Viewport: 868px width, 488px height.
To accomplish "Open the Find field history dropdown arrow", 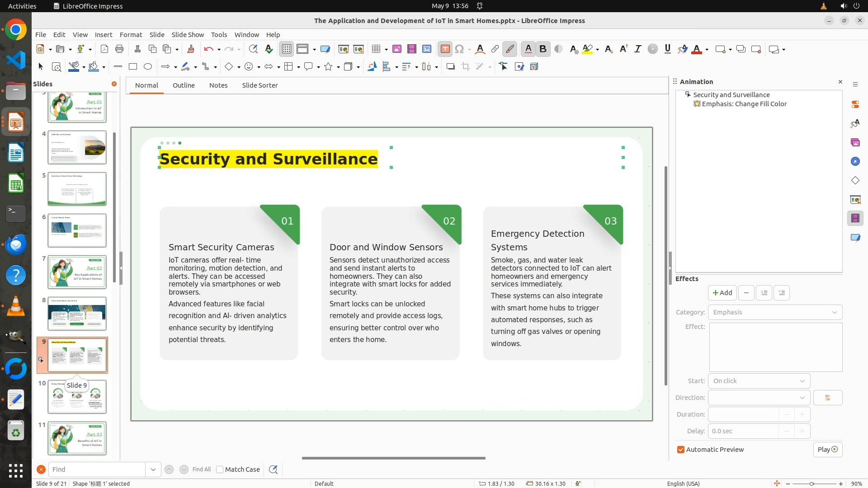I will pyautogui.click(x=153, y=469).
